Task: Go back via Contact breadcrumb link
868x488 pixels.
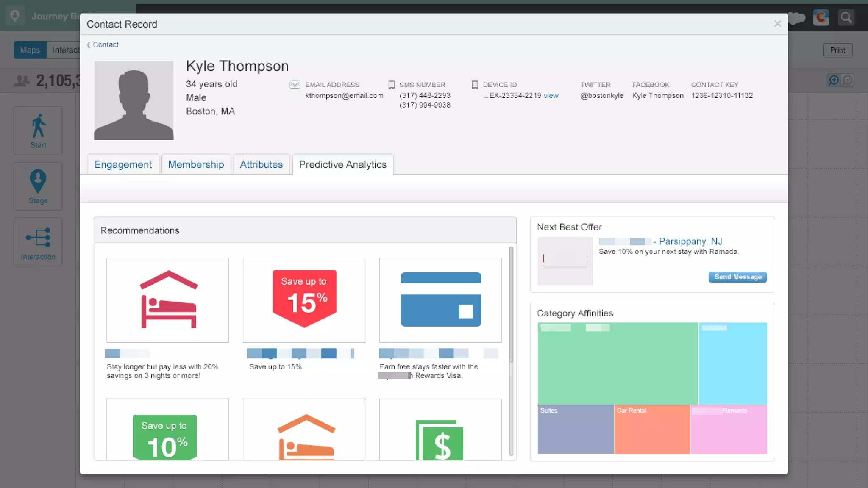Action: point(105,45)
